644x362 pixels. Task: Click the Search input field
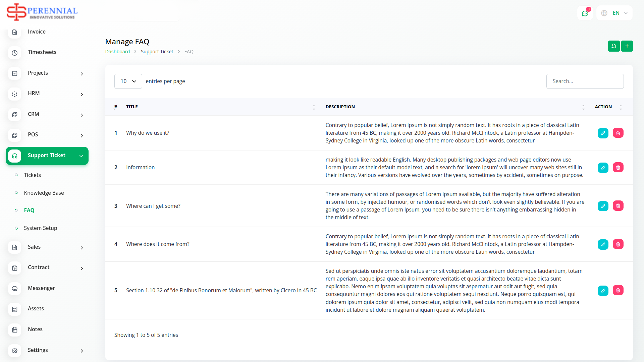[x=585, y=81]
